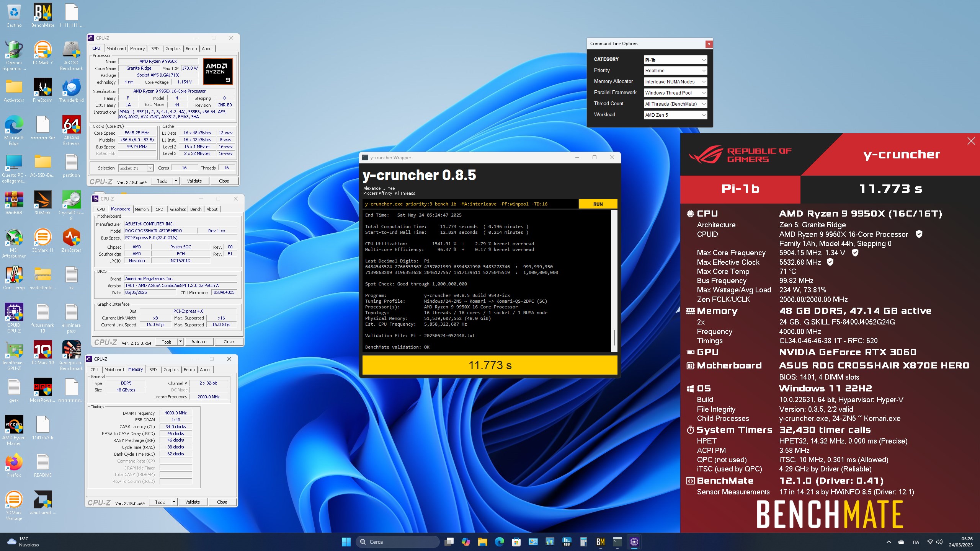
Task: Launch Thunderbird from desktop
Action: point(71,90)
